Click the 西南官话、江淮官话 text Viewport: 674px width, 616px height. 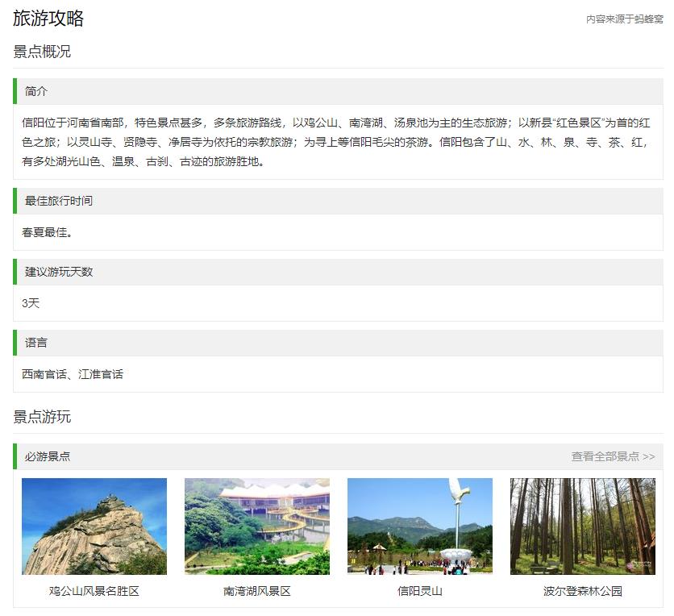click(x=73, y=374)
